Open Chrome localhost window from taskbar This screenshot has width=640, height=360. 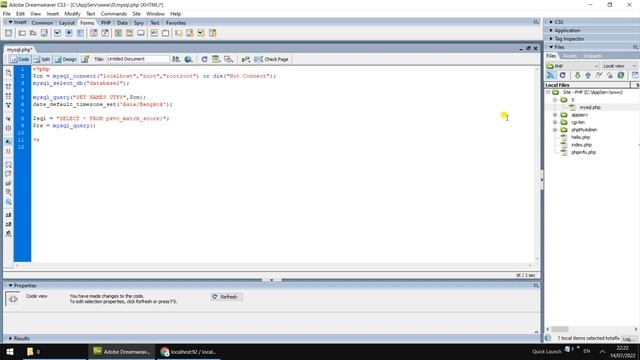[188, 352]
